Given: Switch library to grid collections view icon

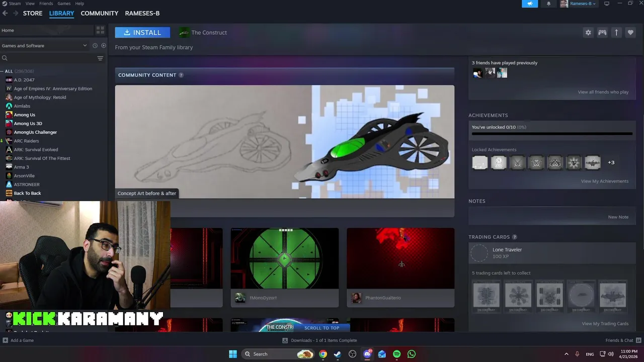Looking at the screenshot, I should tap(100, 30).
